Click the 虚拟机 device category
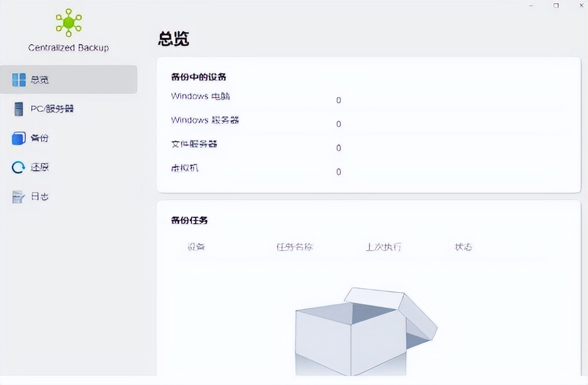588x385 pixels. [x=185, y=168]
